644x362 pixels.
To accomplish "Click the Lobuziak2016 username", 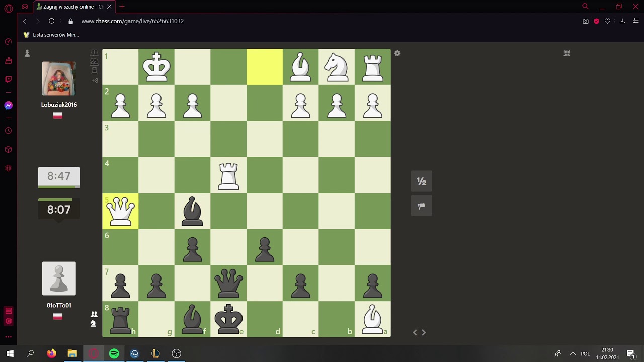I will click(x=59, y=105).
